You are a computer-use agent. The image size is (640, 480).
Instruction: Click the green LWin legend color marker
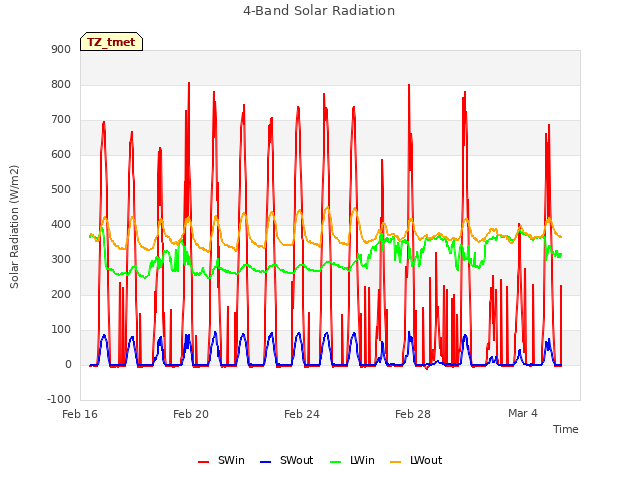pos(336,462)
